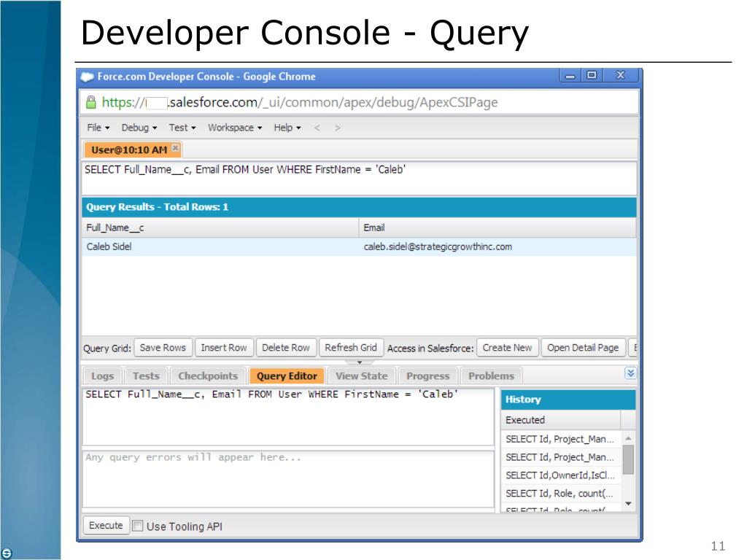Click the History scroll down arrow
This screenshot has width=747, height=560.
[x=628, y=504]
